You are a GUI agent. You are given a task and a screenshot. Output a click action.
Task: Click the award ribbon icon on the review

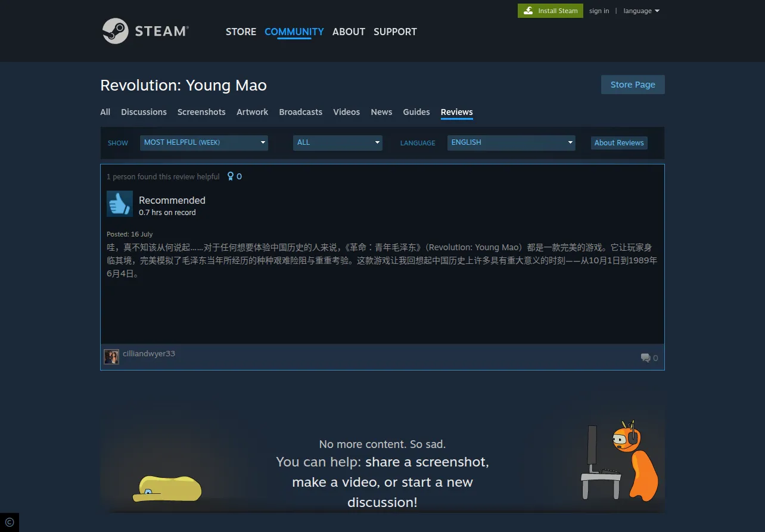tap(231, 176)
